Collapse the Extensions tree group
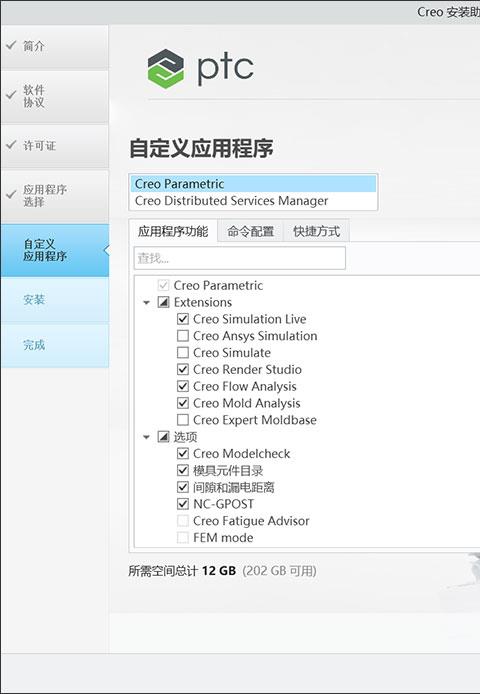The image size is (480, 694). [147, 303]
